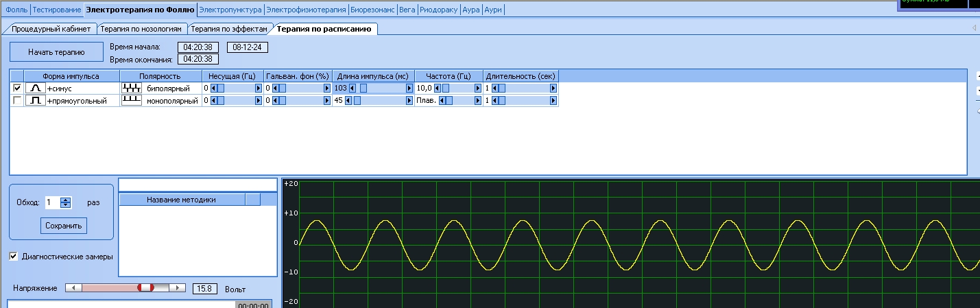The height and width of the screenshot is (308, 980).
Task: Open the Вега tab
Action: 407,10
